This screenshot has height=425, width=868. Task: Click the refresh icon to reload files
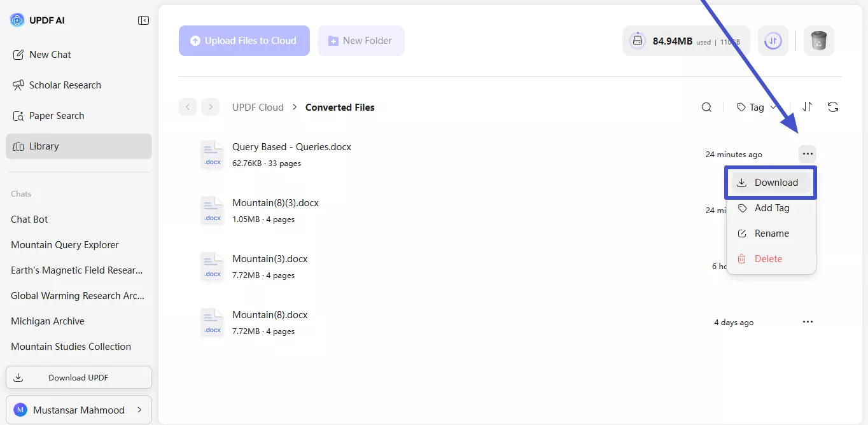coord(833,107)
